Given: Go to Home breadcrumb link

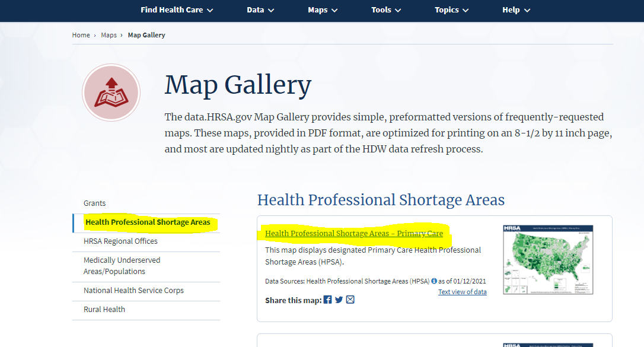Looking at the screenshot, I should click(x=81, y=35).
